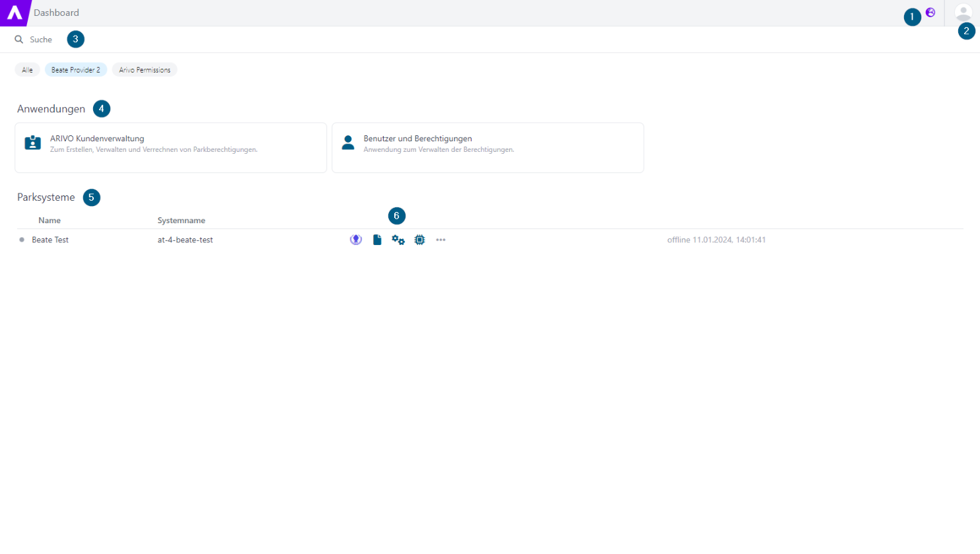Open the chip hardware icon for Beate Test
This screenshot has height=554, width=980.
[x=419, y=240]
